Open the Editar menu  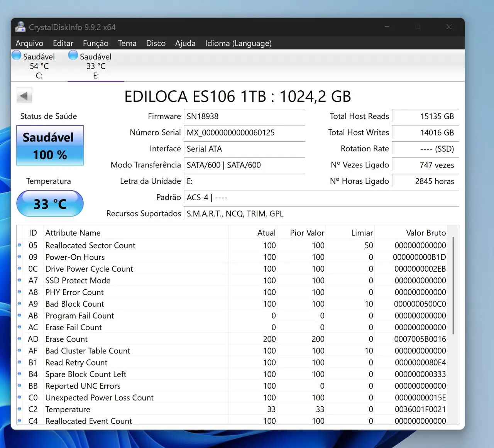click(x=63, y=43)
